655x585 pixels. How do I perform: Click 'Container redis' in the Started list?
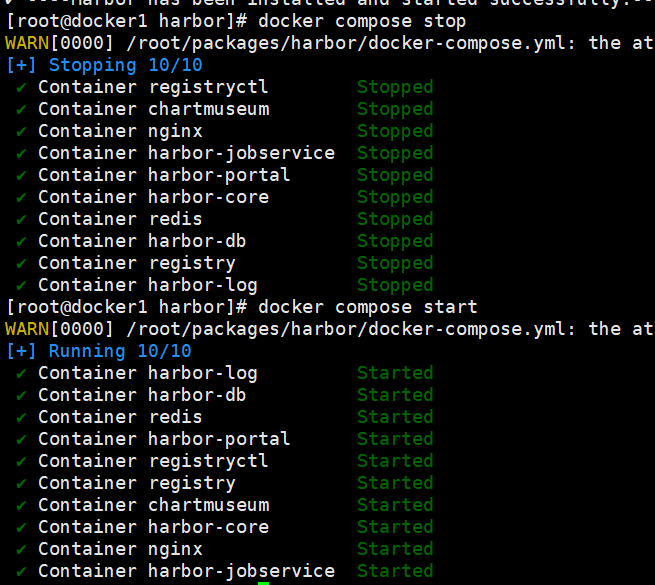(120, 417)
